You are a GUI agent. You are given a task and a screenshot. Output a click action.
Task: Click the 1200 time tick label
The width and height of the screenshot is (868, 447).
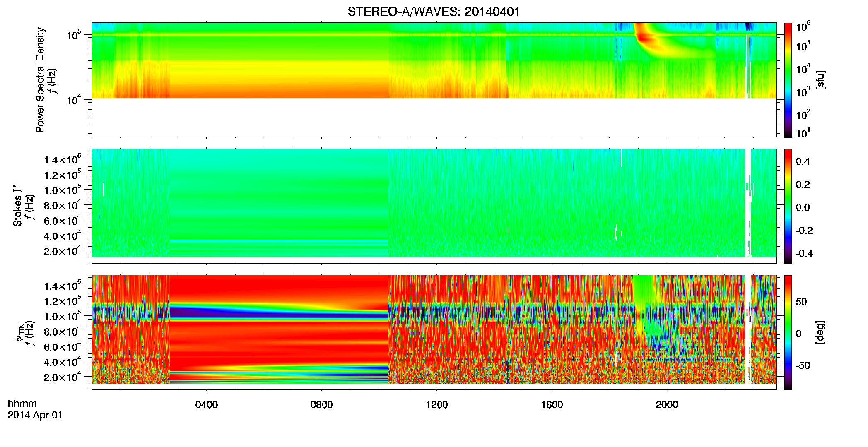436,405
